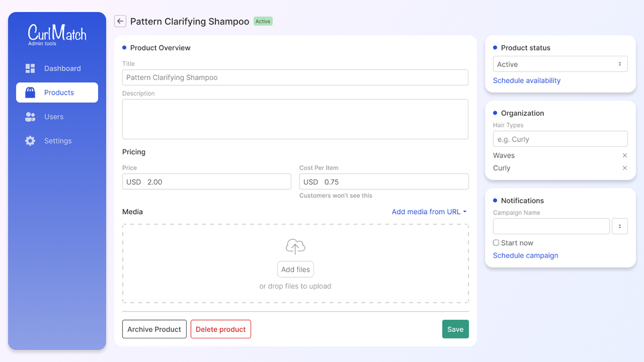
Task: Click the Save button
Action: click(455, 329)
